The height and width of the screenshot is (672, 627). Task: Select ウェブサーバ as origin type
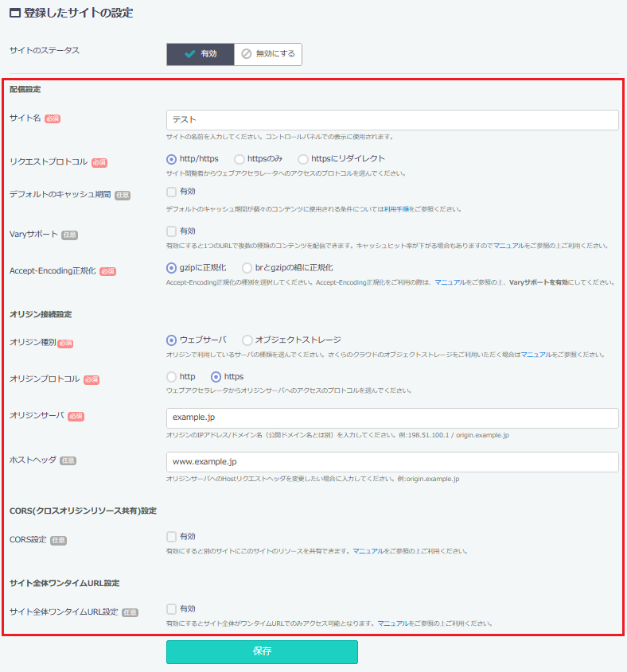click(172, 340)
